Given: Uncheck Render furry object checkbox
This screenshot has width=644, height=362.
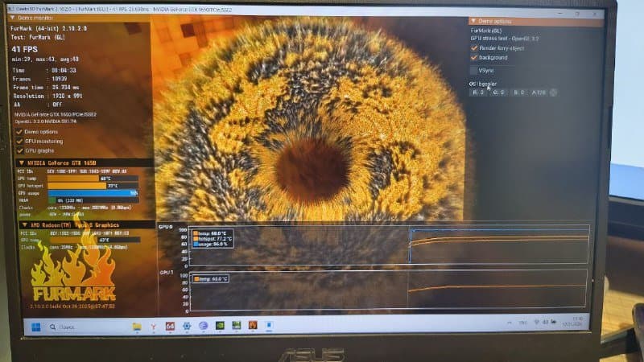Looking at the screenshot, I should tap(474, 47).
